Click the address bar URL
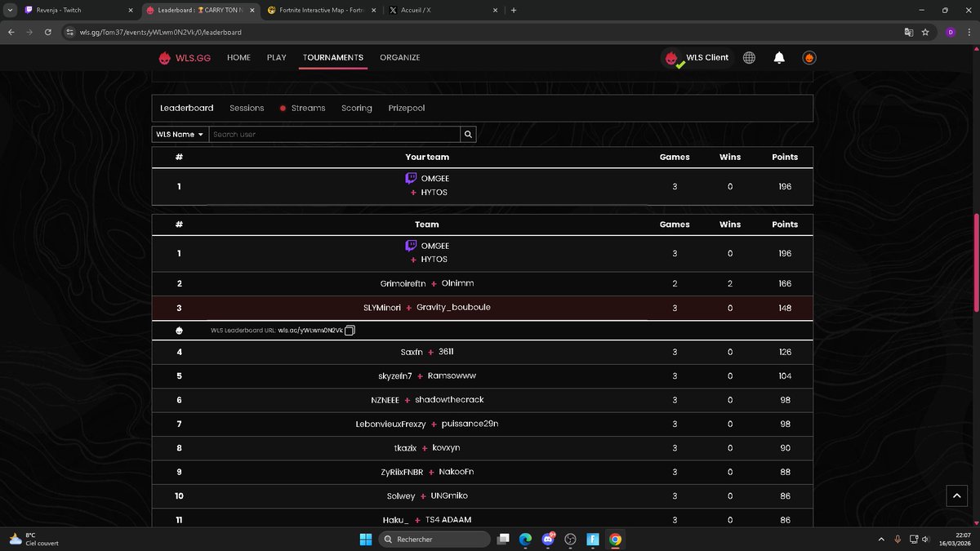Screen dimensions: 980x551 [160, 32]
